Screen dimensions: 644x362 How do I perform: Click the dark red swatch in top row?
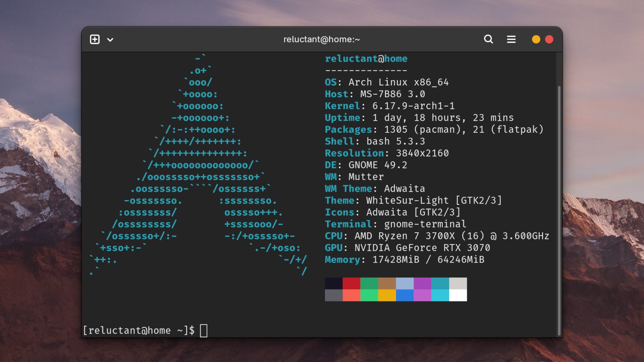coord(351,283)
